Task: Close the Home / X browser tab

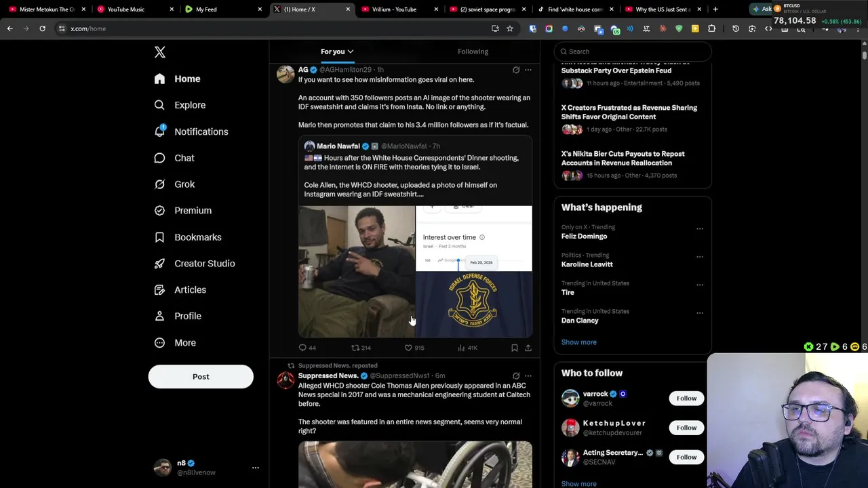Action: pos(349,9)
